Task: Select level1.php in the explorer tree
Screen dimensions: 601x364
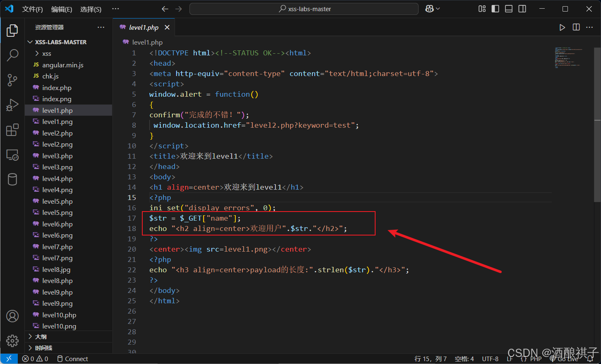Action: pyautogui.click(x=69, y=110)
